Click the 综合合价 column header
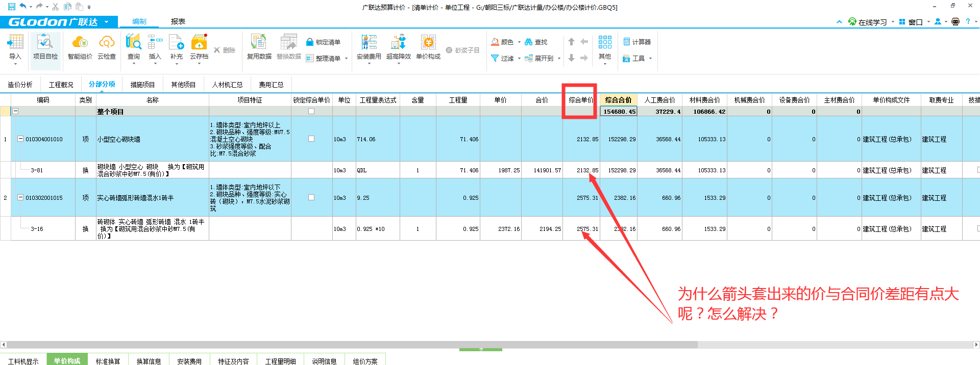980x365 pixels. pyautogui.click(x=618, y=100)
